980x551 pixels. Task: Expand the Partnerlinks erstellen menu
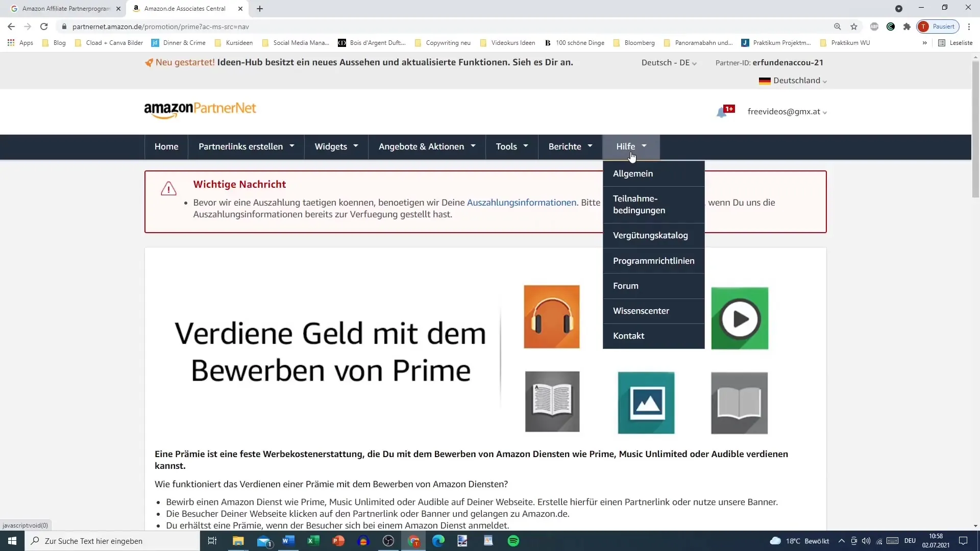246,147
